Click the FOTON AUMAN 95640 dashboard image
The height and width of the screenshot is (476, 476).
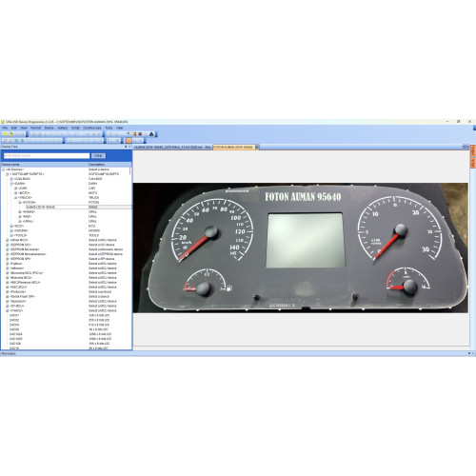click(x=300, y=248)
